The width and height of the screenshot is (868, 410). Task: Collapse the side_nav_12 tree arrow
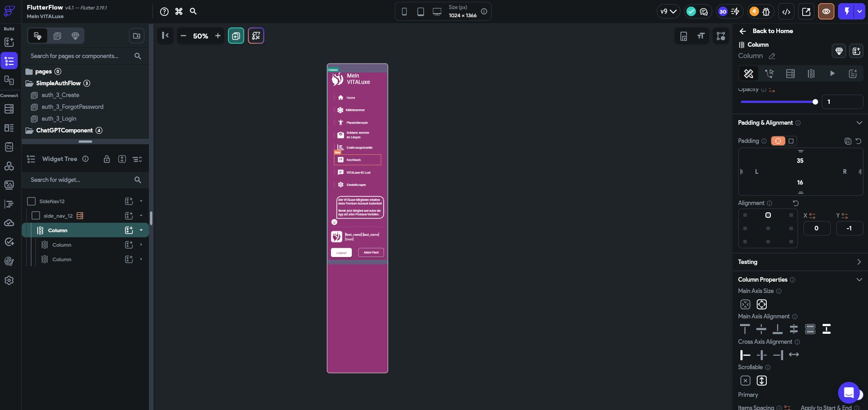(141, 216)
